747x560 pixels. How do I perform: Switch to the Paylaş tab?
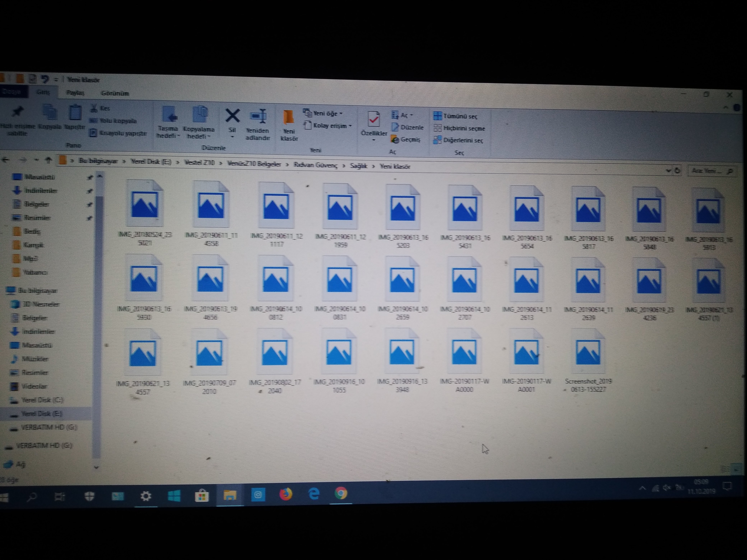[75, 93]
